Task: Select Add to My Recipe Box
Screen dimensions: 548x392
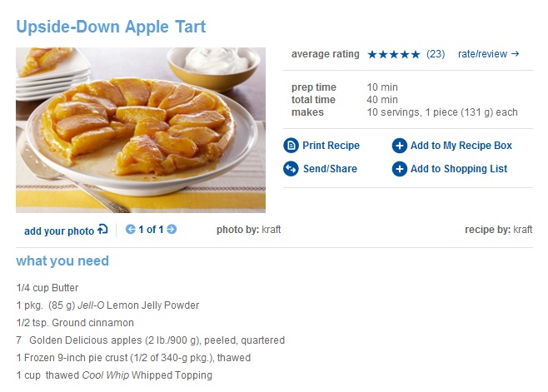Action: [461, 146]
